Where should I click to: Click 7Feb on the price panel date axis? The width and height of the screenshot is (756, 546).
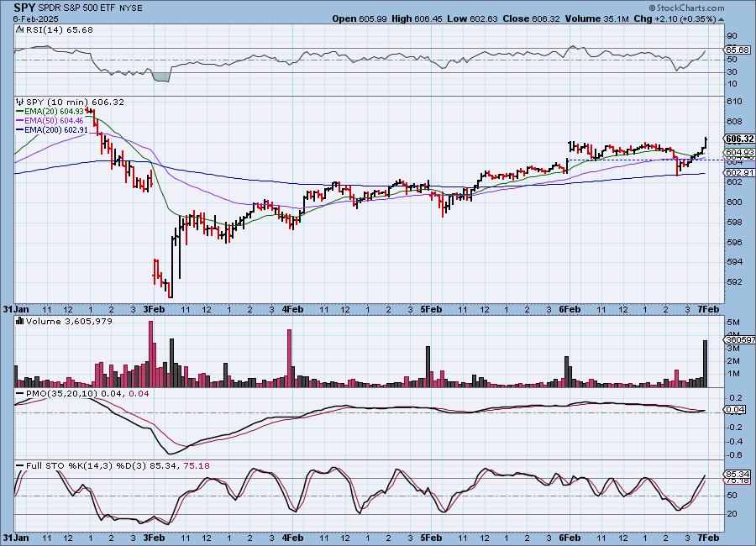click(x=708, y=309)
